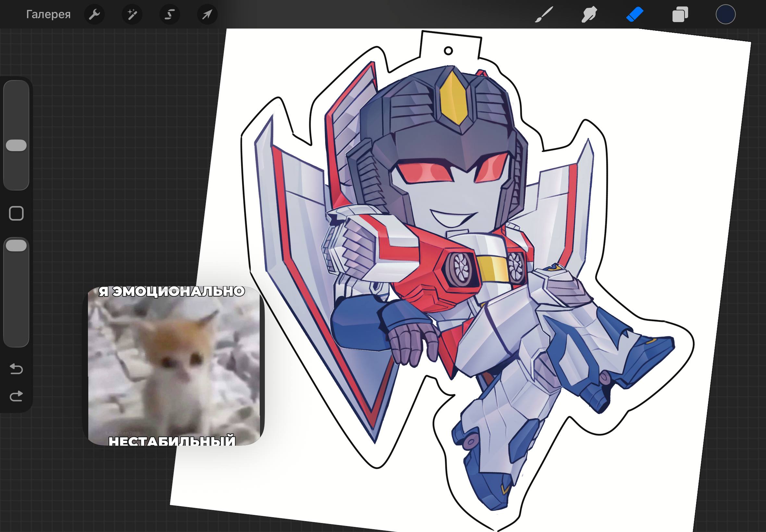The image size is (766, 532).
Task: Select the Smudge tool
Action: (589, 15)
